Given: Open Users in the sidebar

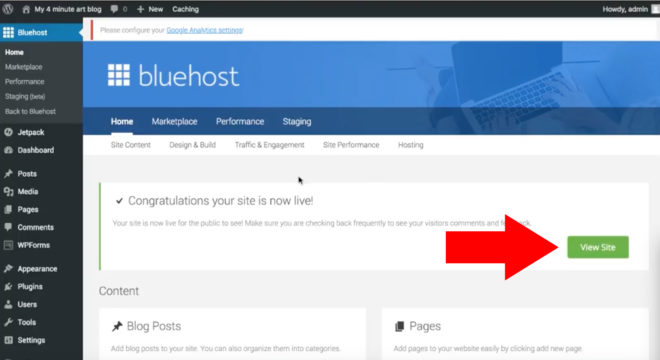Looking at the screenshot, I should click(27, 304).
